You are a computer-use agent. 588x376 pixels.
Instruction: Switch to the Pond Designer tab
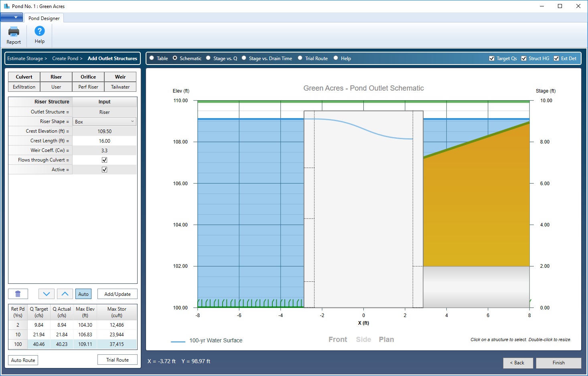coord(44,18)
